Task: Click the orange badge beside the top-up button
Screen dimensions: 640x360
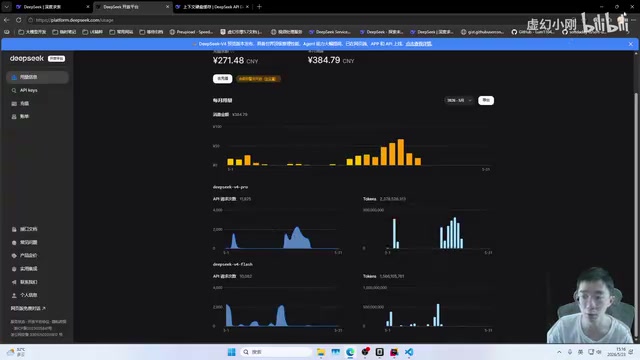Action: (x=258, y=79)
